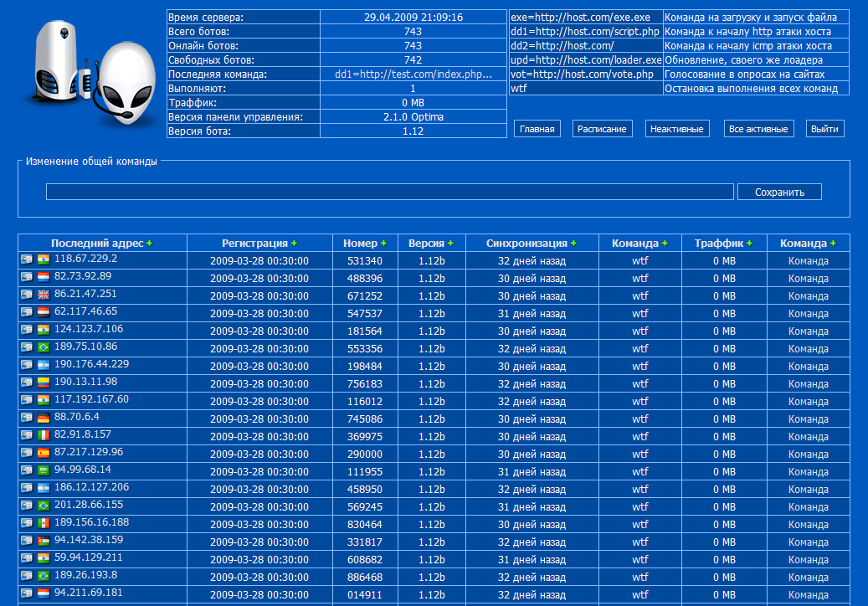
Task: Click bot number 014911
Action: point(365,595)
